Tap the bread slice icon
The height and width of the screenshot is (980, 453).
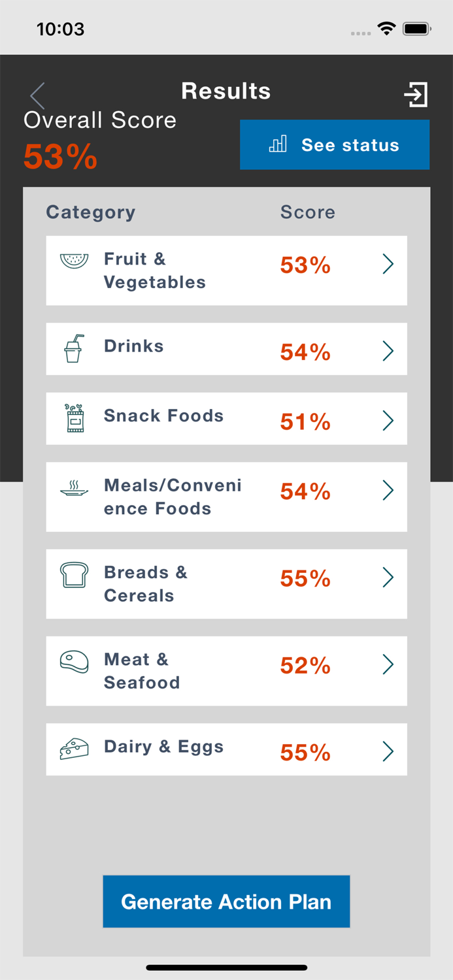(x=74, y=575)
